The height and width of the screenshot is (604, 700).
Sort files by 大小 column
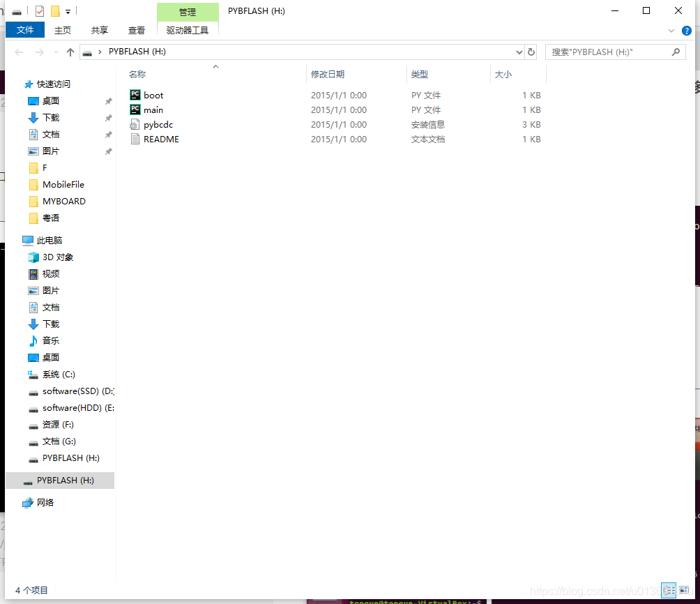tap(503, 74)
